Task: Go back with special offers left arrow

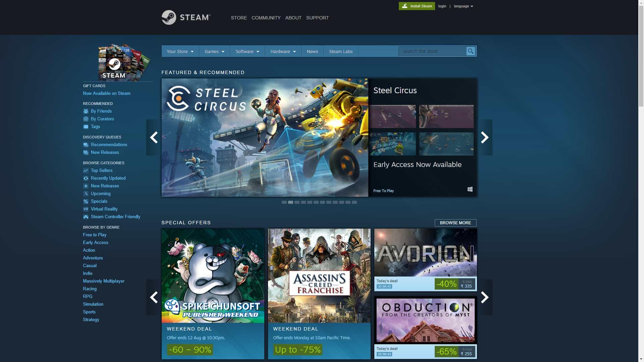Action: (x=154, y=297)
